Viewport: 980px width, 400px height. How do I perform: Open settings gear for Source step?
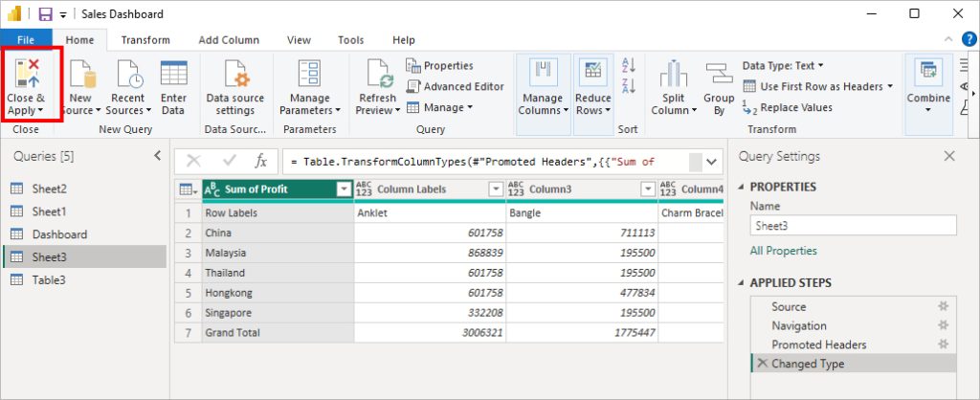pyautogui.click(x=943, y=306)
